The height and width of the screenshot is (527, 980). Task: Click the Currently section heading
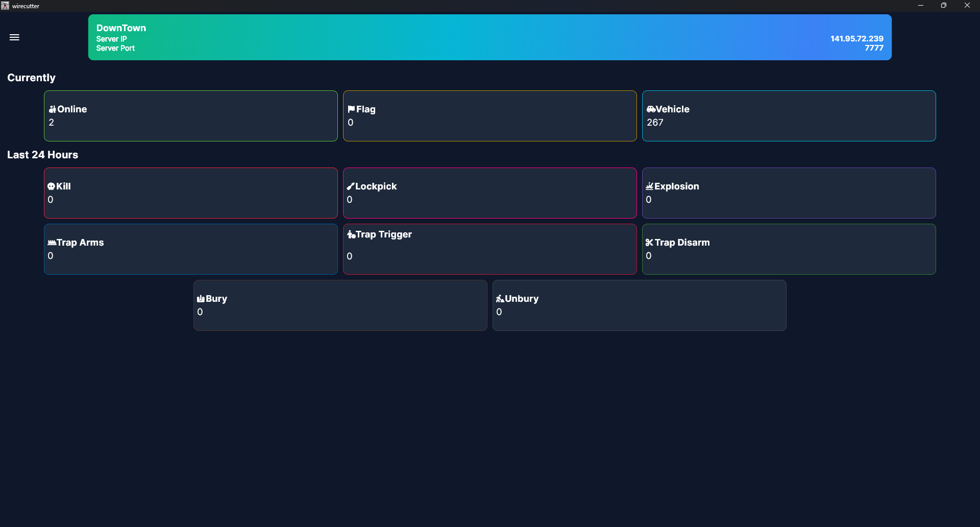point(31,78)
